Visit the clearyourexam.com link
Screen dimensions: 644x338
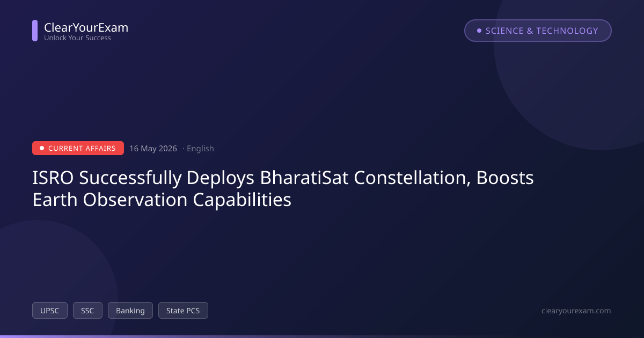click(x=576, y=311)
